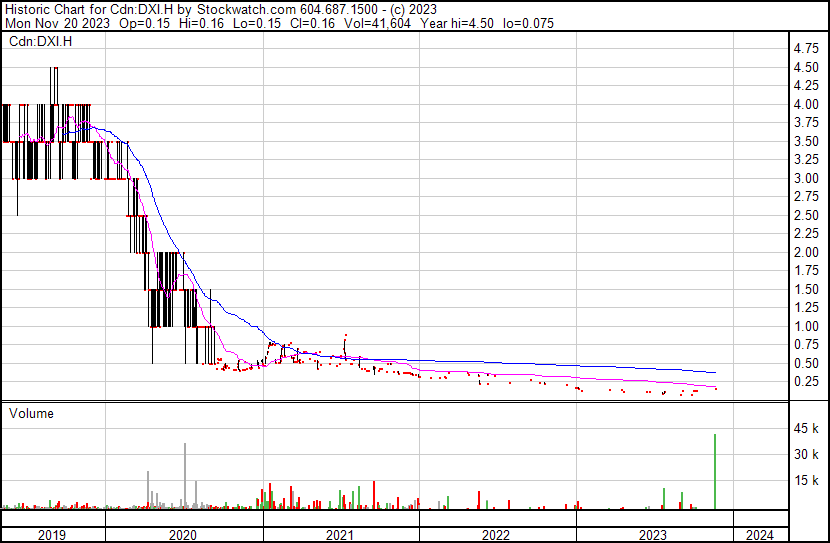Image resolution: width=830 pixels, height=543 pixels.
Task: Click the 4.50 price spike in 2019
Action: (54, 86)
